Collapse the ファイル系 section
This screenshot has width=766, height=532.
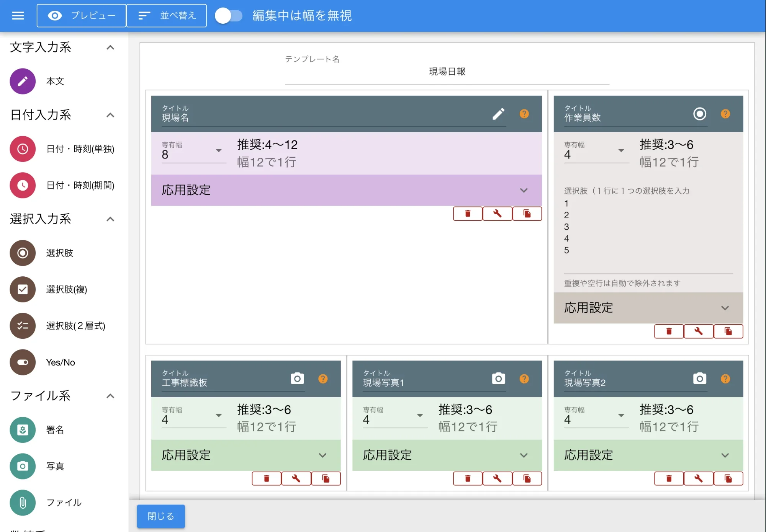pos(110,396)
